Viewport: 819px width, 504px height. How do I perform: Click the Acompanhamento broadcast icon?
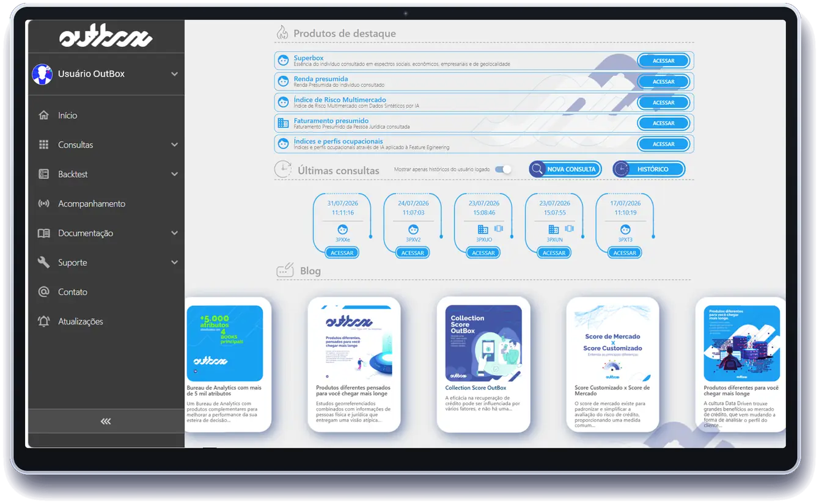click(x=43, y=203)
